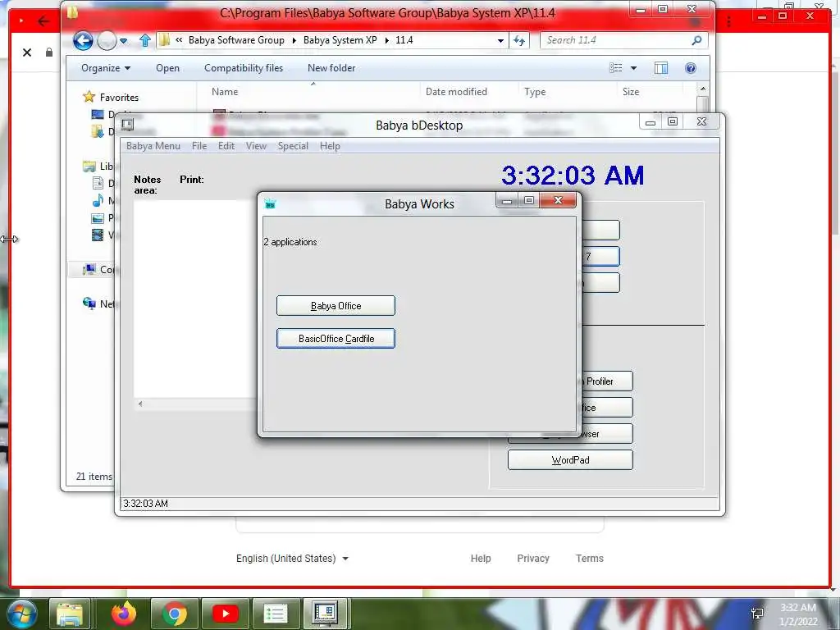840x630 pixels.
Task: Refresh the Explorer address bar
Action: click(x=519, y=40)
